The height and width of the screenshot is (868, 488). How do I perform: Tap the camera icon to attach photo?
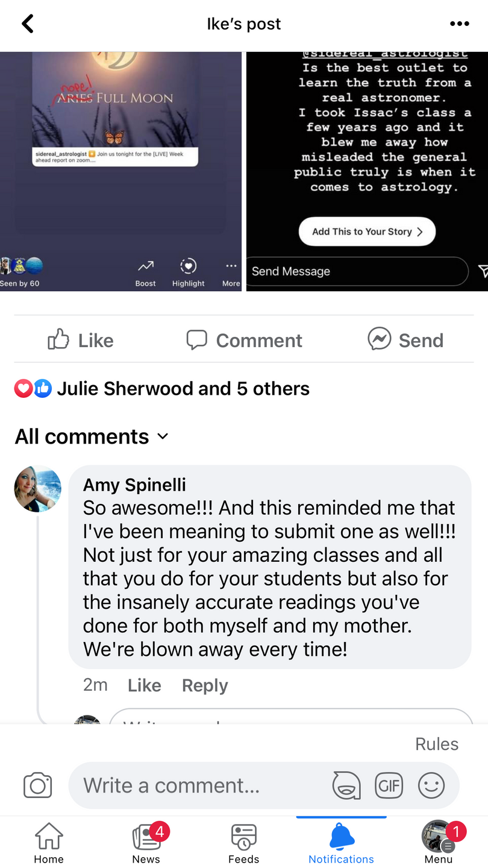click(37, 786)
